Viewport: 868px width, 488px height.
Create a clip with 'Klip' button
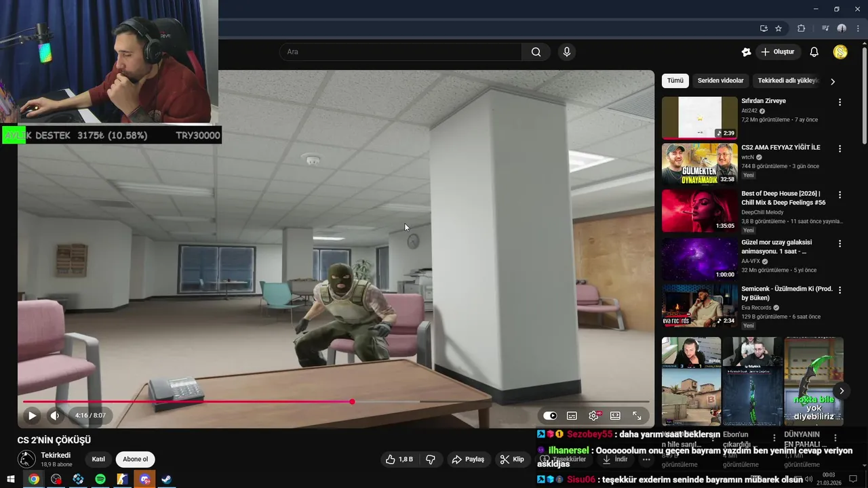[x=512, y=460]
